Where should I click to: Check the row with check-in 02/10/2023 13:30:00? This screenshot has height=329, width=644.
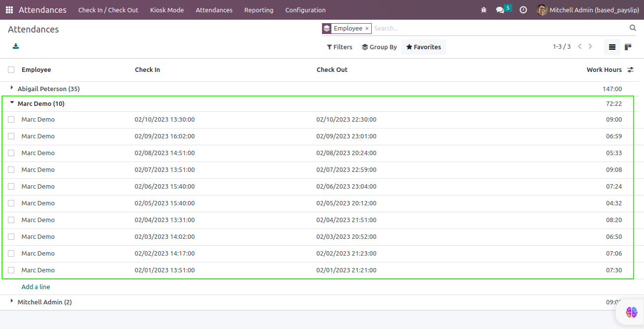click(11, 120)
